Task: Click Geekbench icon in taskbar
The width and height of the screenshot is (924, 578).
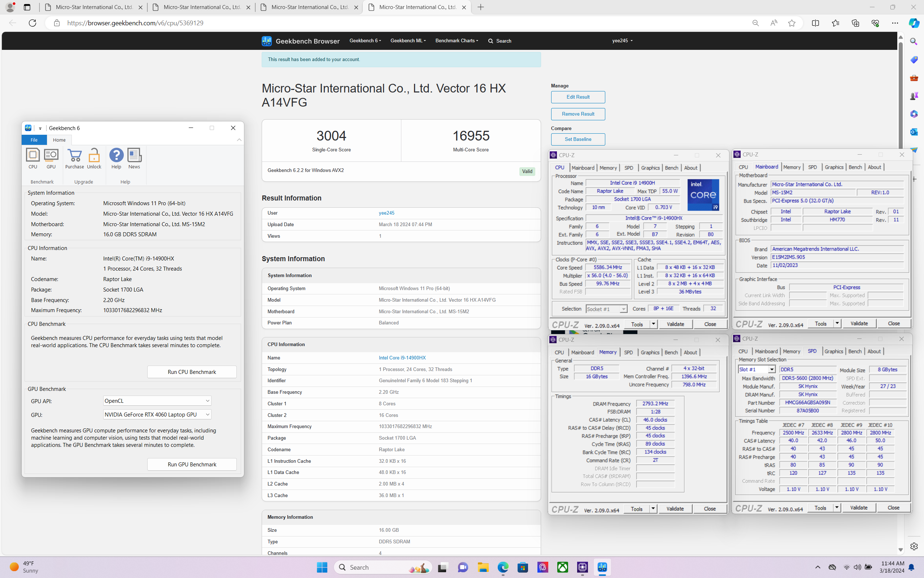Action: 602,567
